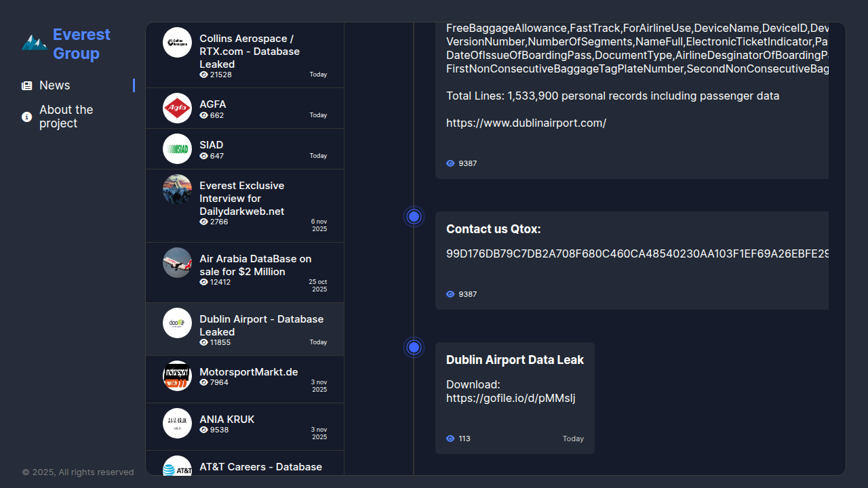This screenshot has width=868, height=488.
Task: Click timeline marker beside Contact us Qtox
Action: pyautogui.click(x=414, y=217)
